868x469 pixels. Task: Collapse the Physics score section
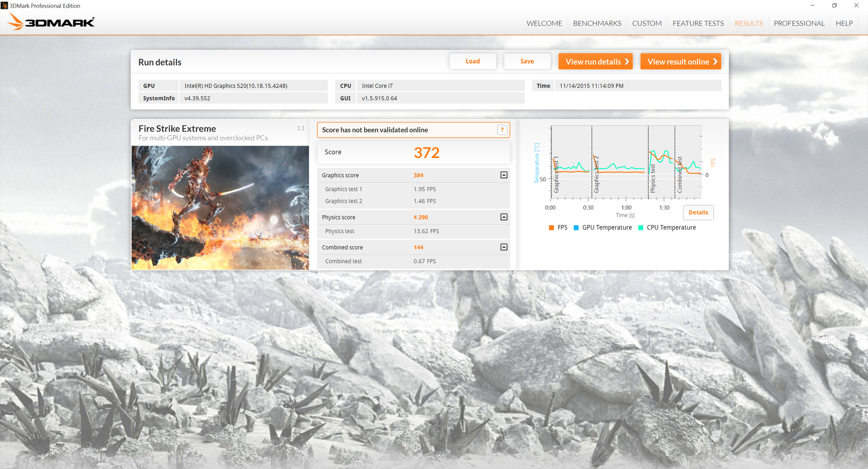point(504,217)
